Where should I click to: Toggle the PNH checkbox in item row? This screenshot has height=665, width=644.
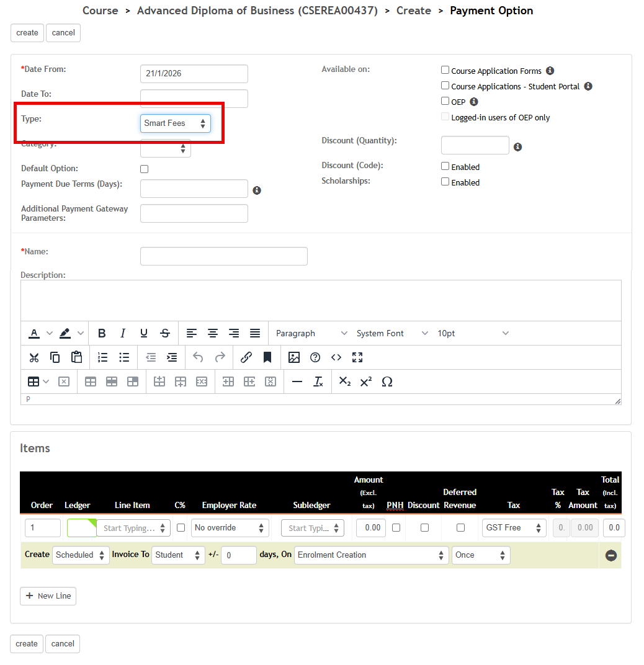click(396, 528)
